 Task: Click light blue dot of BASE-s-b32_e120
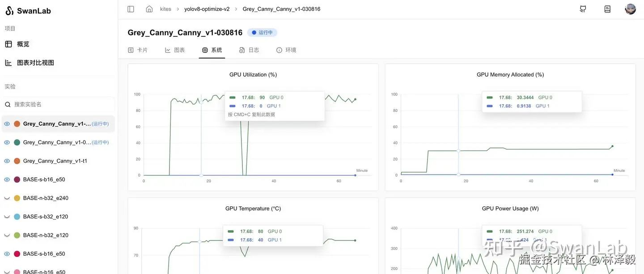pyautogui.click(x=17, y=217)
